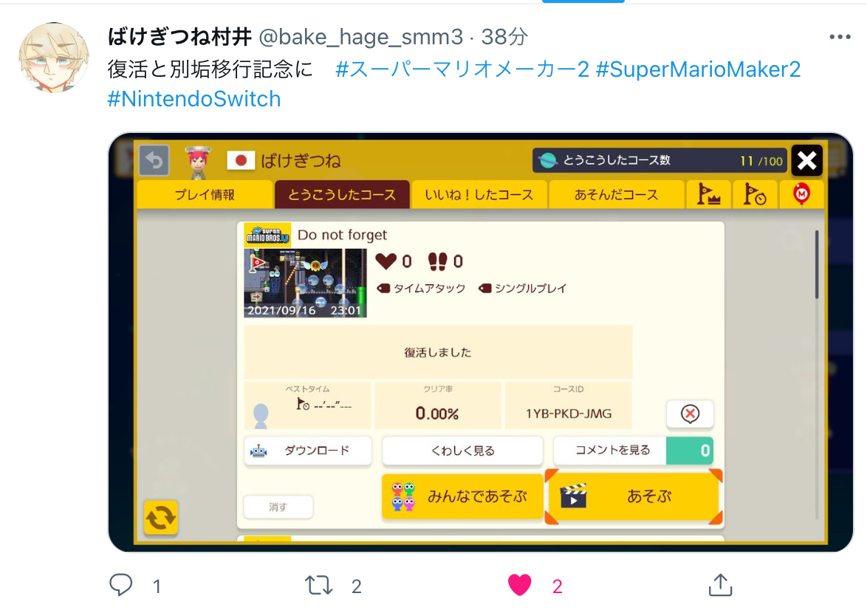The height and width of the screenshot is (616, 867).
Task: Click the author's profile avatar
Action: pos(54,57)
